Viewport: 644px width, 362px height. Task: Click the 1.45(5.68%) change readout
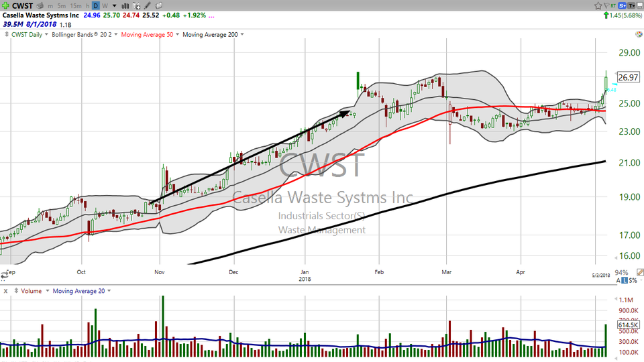pos(625,15)
